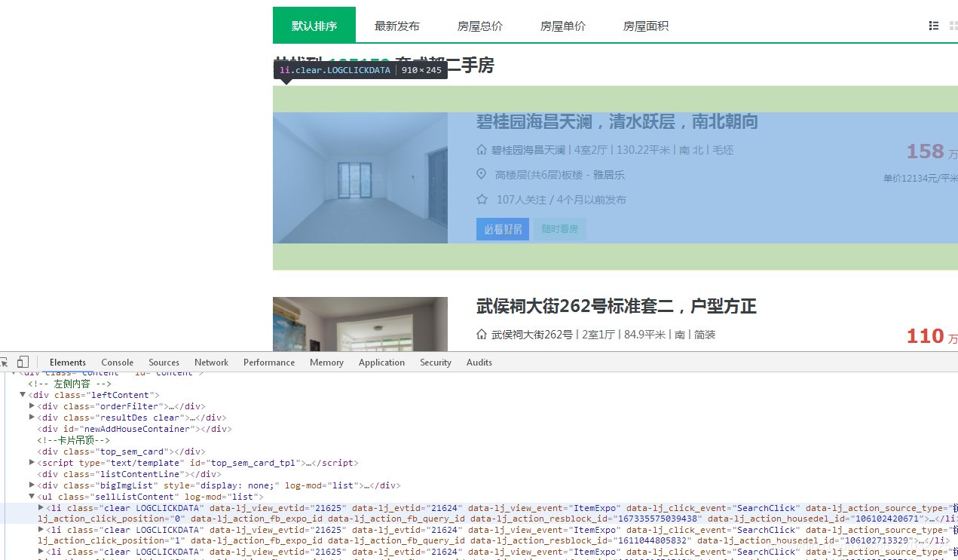
Task: Open the Console tab in DevTools
Action: point(118,363)
